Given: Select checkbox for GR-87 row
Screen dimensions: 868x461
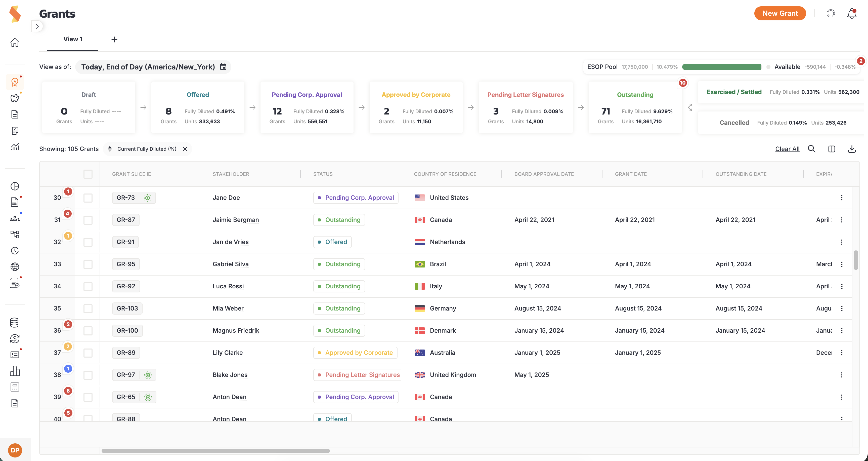Looking at the screenshot, I should 88,220.
